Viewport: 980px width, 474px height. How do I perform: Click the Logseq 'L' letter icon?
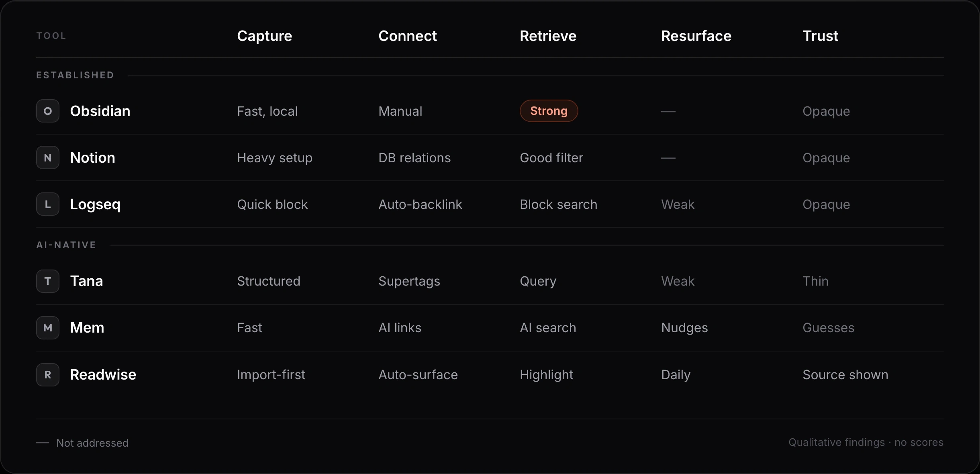click(48, 204)
